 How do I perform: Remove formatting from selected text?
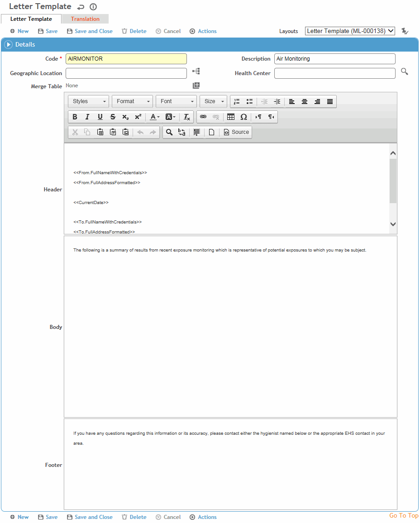[186, 117]
